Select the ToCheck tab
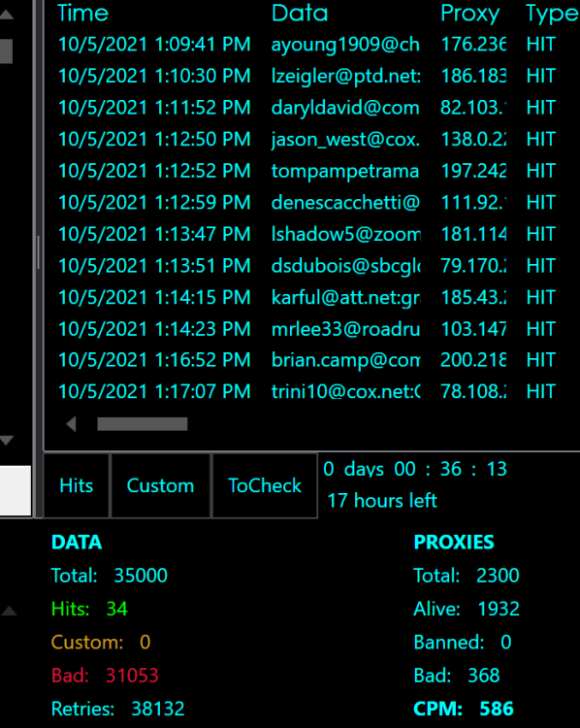Viewport: 580px width, 728px height. (265, 485)
